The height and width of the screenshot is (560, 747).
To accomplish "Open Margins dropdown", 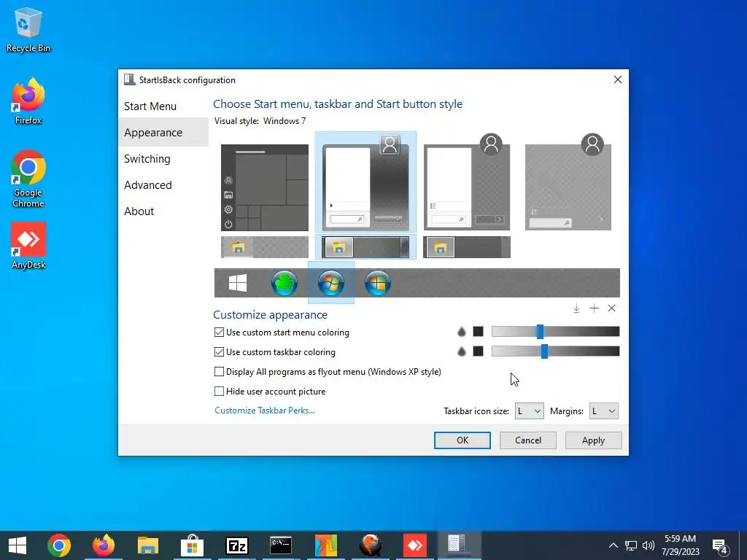I will [x=603, y=411].
